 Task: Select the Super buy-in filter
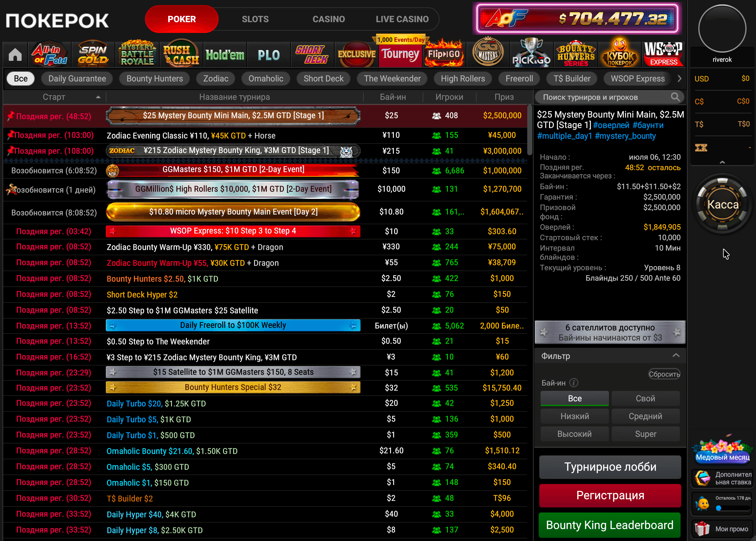[645, 434]
